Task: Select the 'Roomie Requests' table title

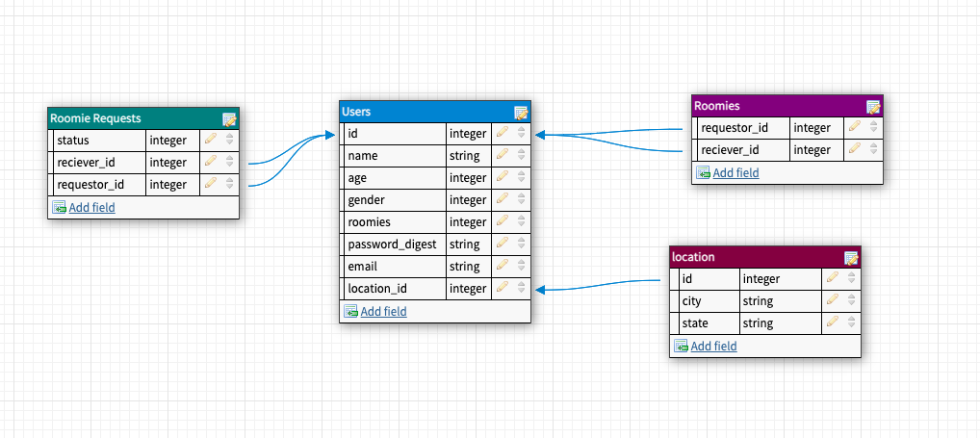Action: [95, 118]
